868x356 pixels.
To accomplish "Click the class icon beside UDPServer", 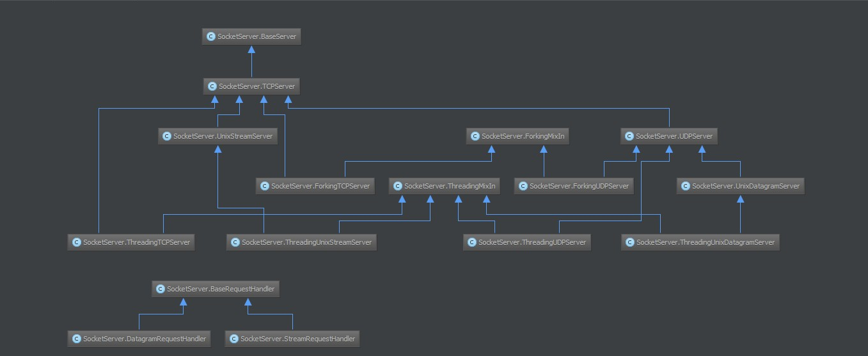I will click(629, 136).
